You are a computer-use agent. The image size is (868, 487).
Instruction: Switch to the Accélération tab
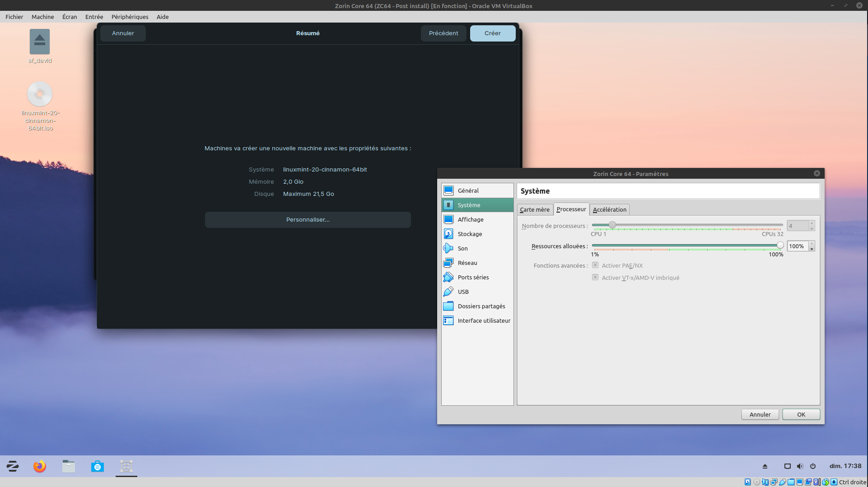[609, 209]
